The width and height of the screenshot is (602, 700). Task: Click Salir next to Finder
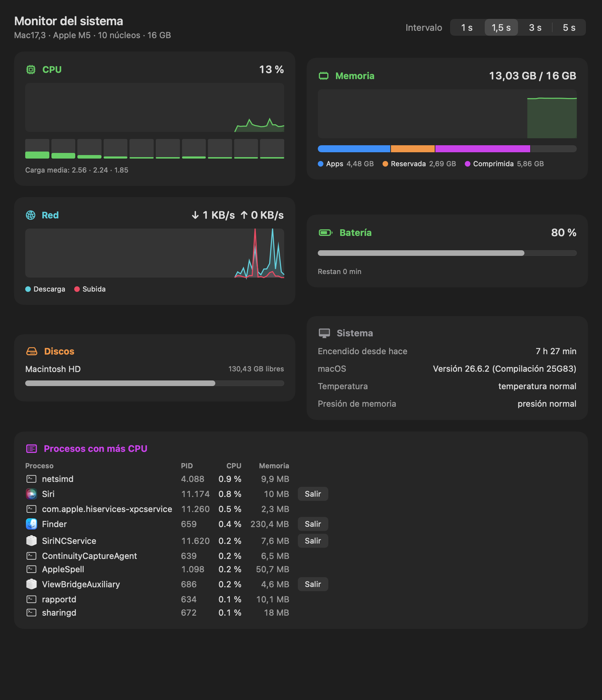coord(313,524)
